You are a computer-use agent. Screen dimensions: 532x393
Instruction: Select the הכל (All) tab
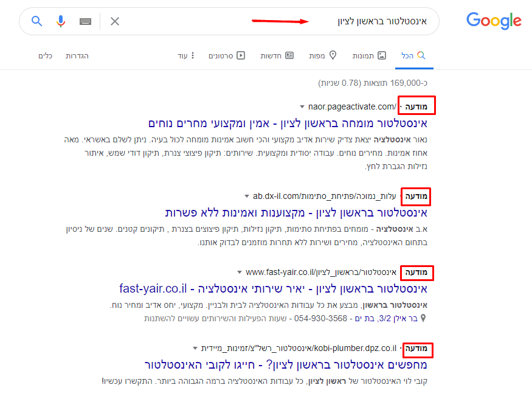[413, 55]
